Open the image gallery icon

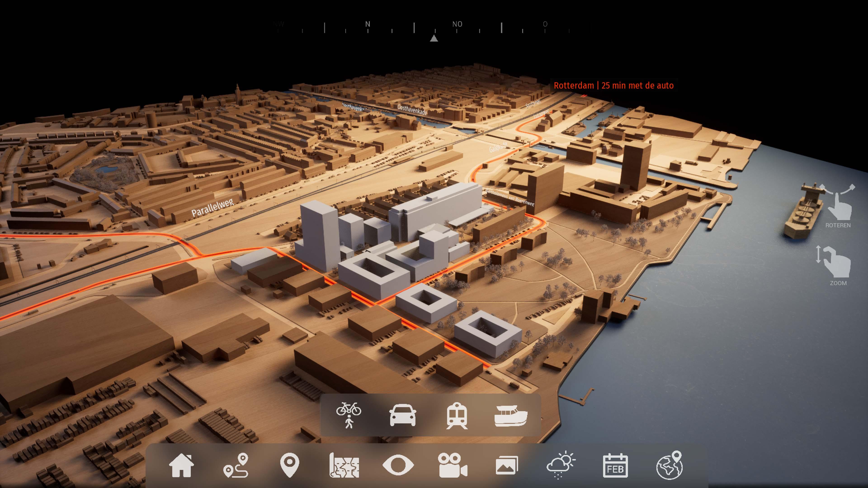(507, 465)
